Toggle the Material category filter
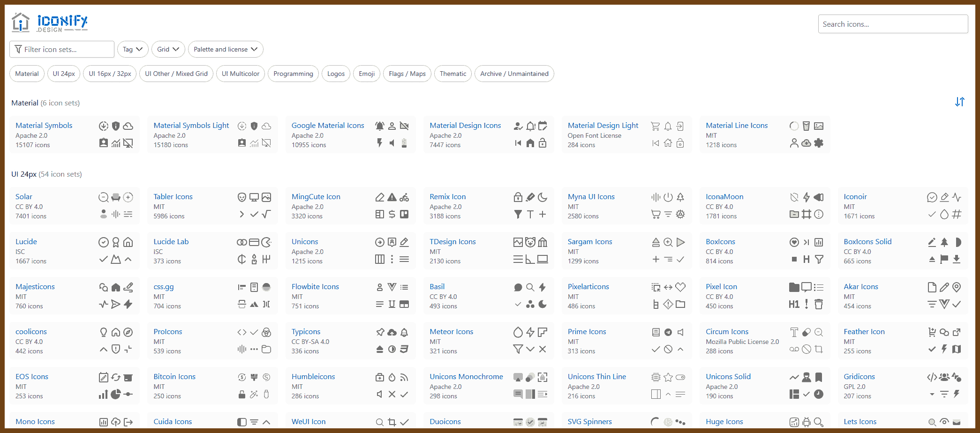Image resolution: width=980 pixels, height=433 pixels. coord(27,74)
